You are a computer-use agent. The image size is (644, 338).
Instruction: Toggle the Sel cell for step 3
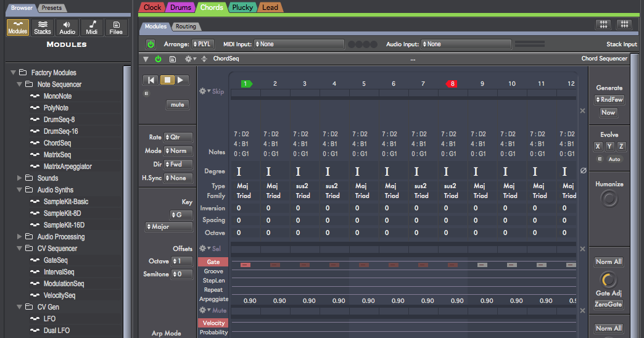(x=305, y=250)
